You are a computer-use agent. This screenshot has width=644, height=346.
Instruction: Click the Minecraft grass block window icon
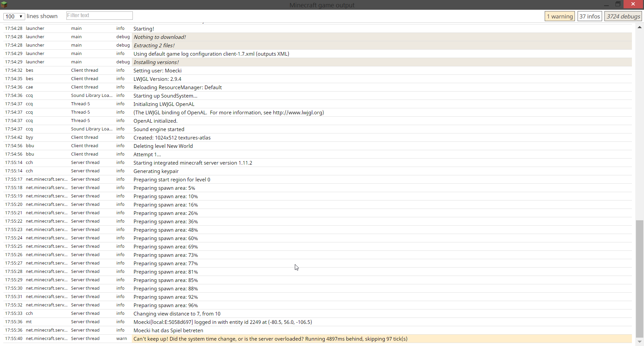pos(4,4)
